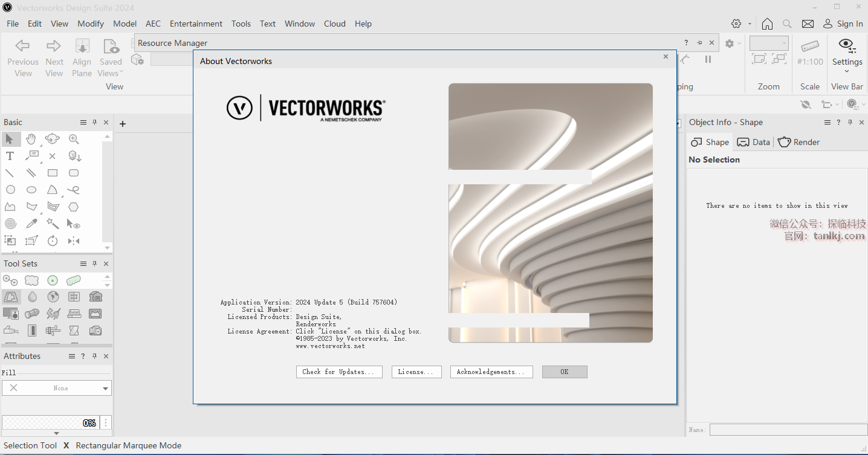Viewport: 868px width, 455px height.
Task: Pin the Basic tool palette
Action: (x=94, y=122)
